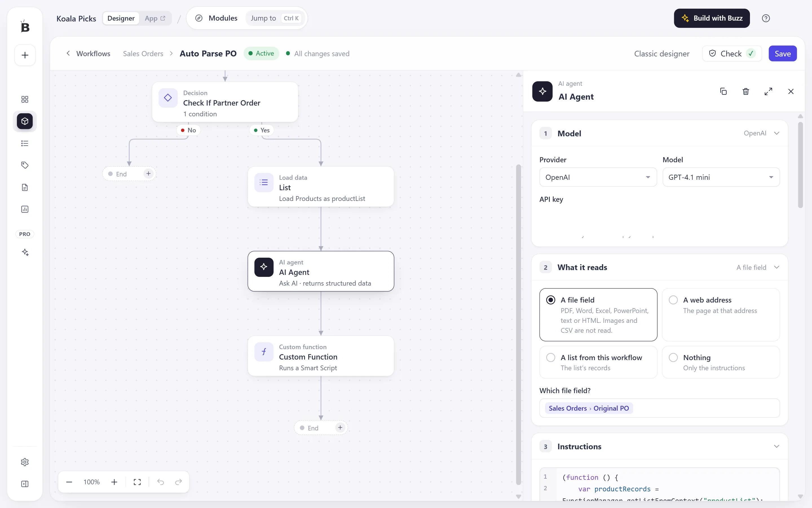Delete the AI Agent step using the trash icon
The width and height of the screenshot is (812, 508).
click(x=745, y=91)
